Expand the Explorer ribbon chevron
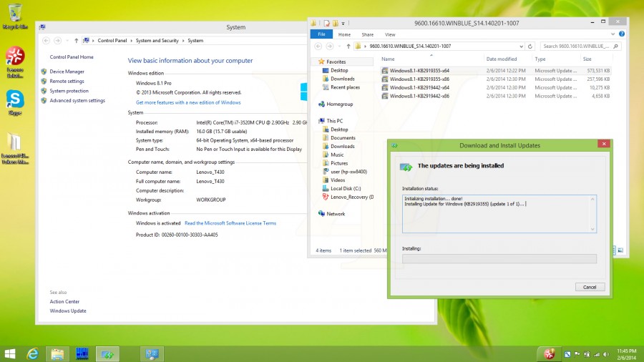644x362 pixels. click(613, 34)
